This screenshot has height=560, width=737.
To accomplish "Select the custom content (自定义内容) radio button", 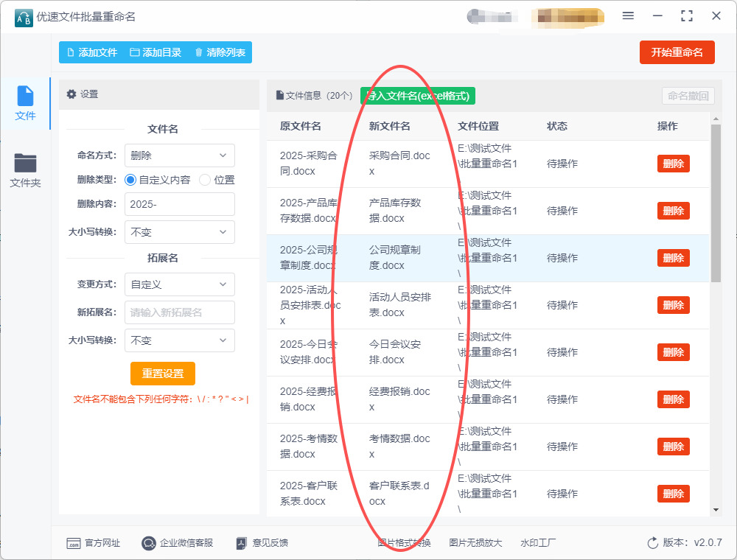I will [130, 180].
